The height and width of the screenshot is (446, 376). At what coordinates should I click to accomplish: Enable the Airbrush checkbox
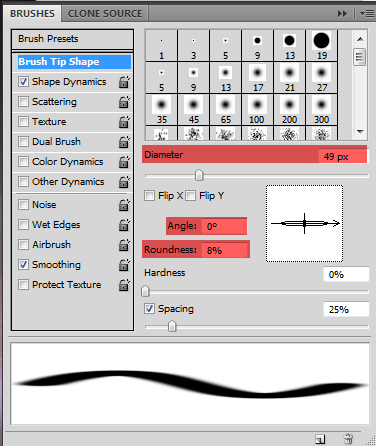click(23, 244)
